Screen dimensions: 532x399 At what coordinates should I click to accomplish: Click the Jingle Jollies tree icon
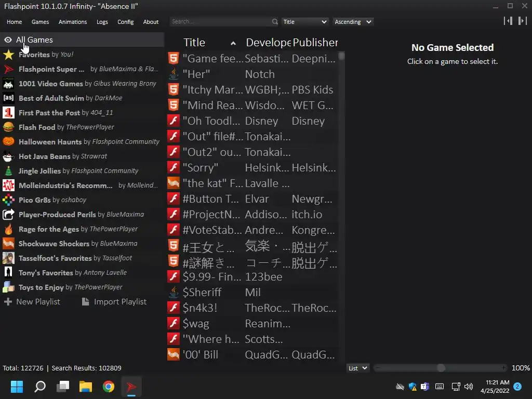point(8,171)
